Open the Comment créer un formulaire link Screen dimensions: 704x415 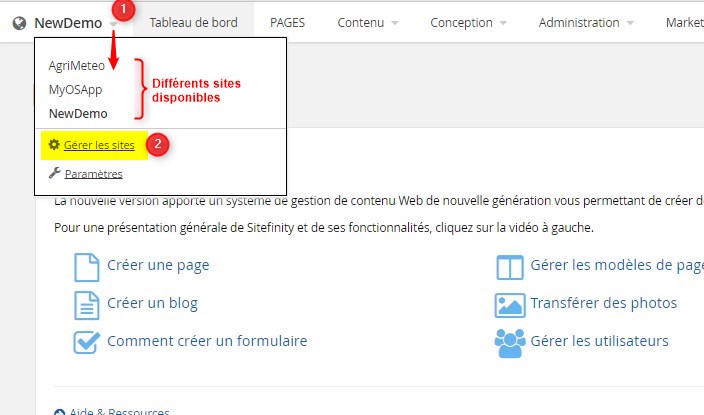(x=207, y=341)
